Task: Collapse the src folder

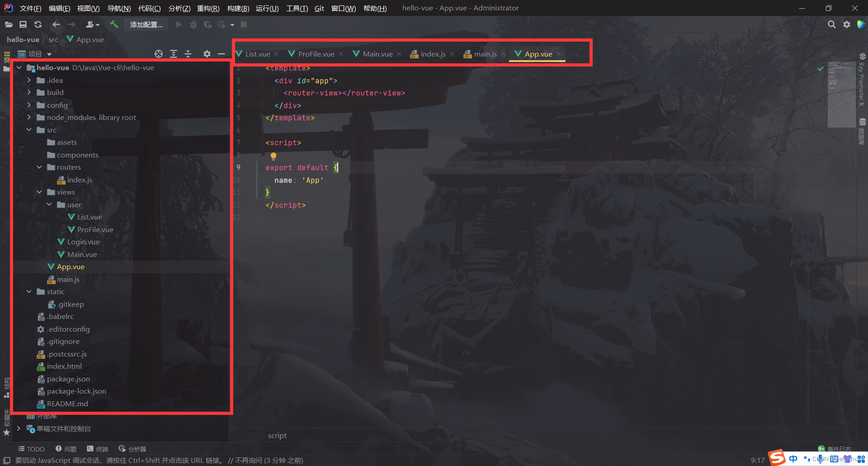Action: (29, 130)
